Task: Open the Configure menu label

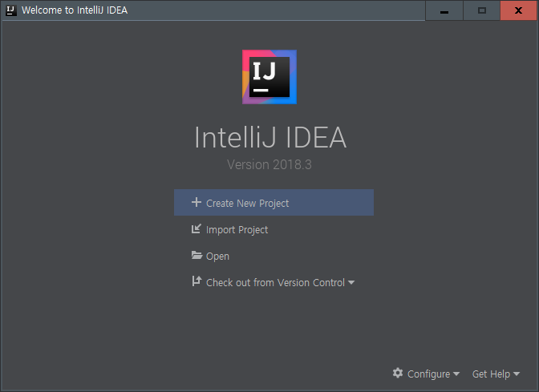Action: (428, 374)
